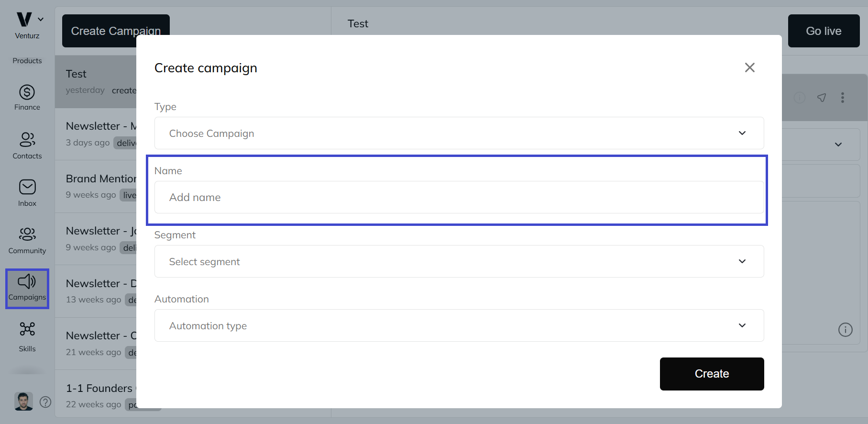Select the newsletter from 13 weeks ago
This screenshot has height=424, width=868.
96,291
